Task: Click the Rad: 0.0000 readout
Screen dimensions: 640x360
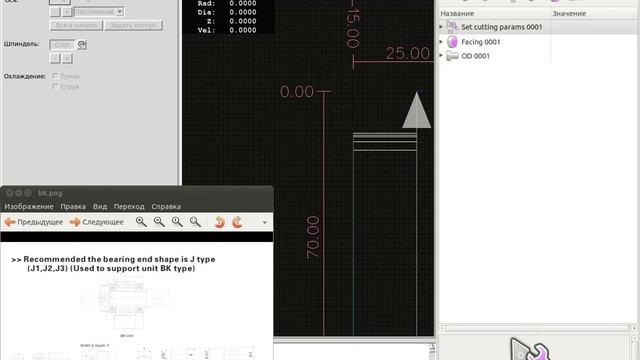Action: click(227, 3)
